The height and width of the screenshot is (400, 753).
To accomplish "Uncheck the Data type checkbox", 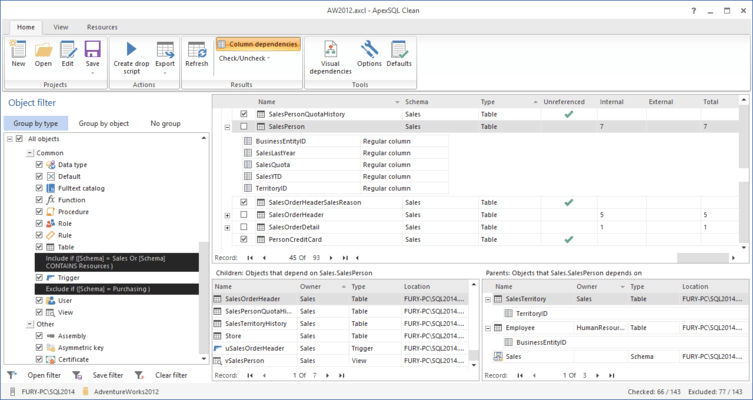I will 39,165.
